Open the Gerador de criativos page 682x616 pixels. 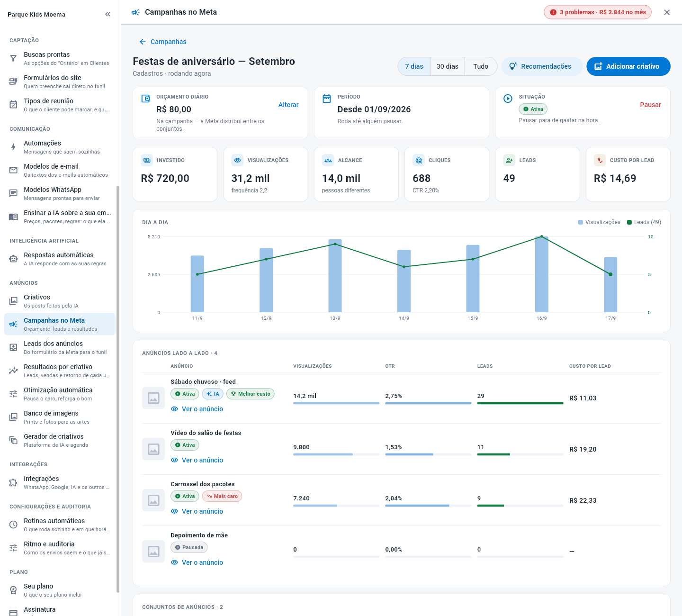click(x=60, y=440)
